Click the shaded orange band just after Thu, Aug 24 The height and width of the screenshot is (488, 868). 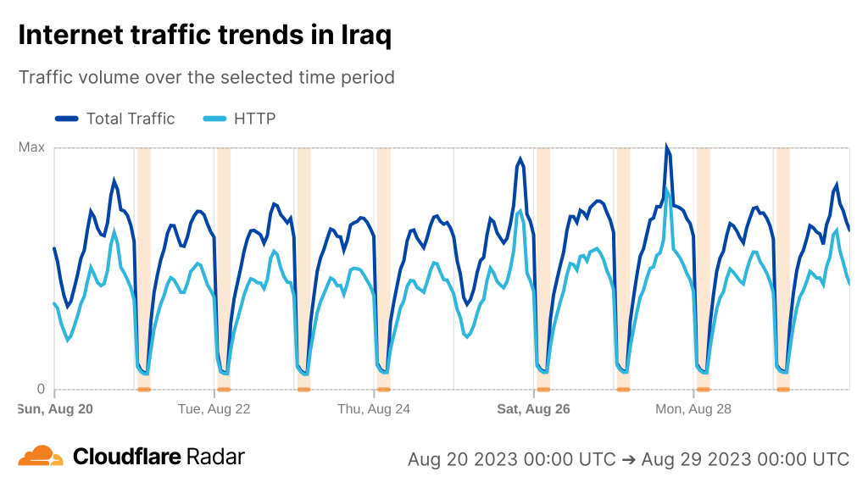pos(384,254)
